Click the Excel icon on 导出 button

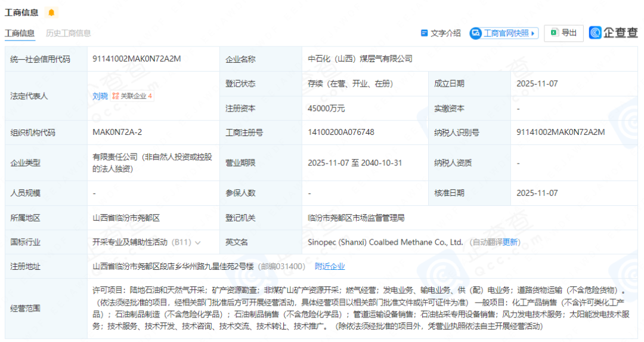point(555,32)
